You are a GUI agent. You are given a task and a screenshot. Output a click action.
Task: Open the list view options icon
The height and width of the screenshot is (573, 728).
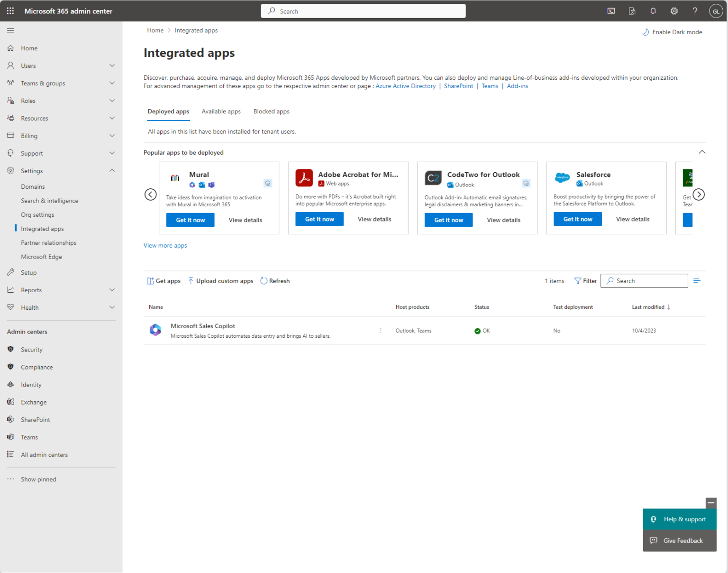(697, 281)
